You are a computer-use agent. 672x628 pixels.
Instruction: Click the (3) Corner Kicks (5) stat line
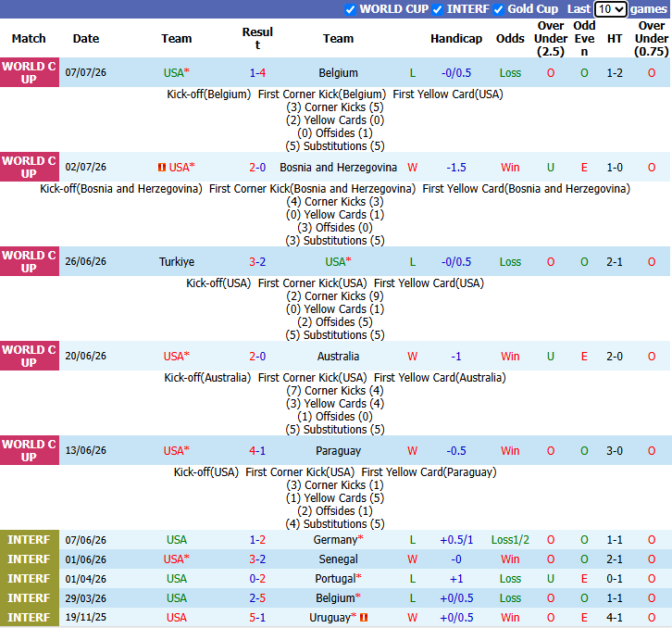point(335,107)
